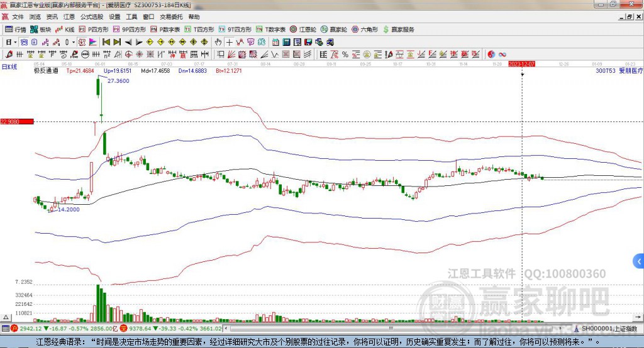
Task: Expand volume panel with triangle button
Action: pyautogui.click(x=6, y=317)
